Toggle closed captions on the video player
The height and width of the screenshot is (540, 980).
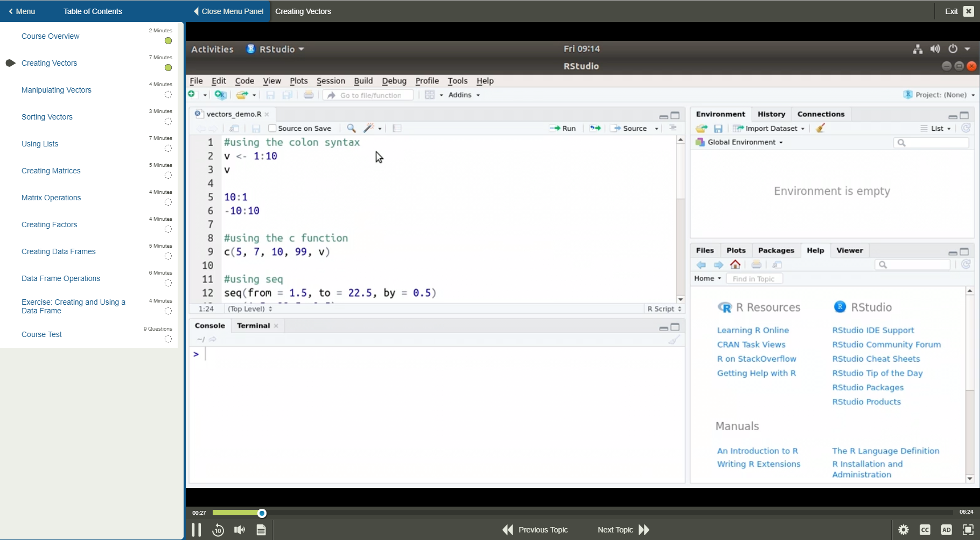click(x=926, y=530)
